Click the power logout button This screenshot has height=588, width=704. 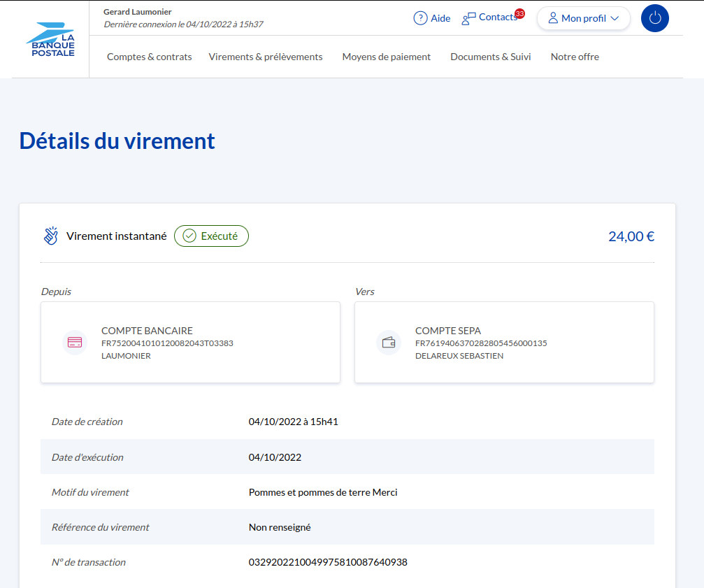(654, 18)
